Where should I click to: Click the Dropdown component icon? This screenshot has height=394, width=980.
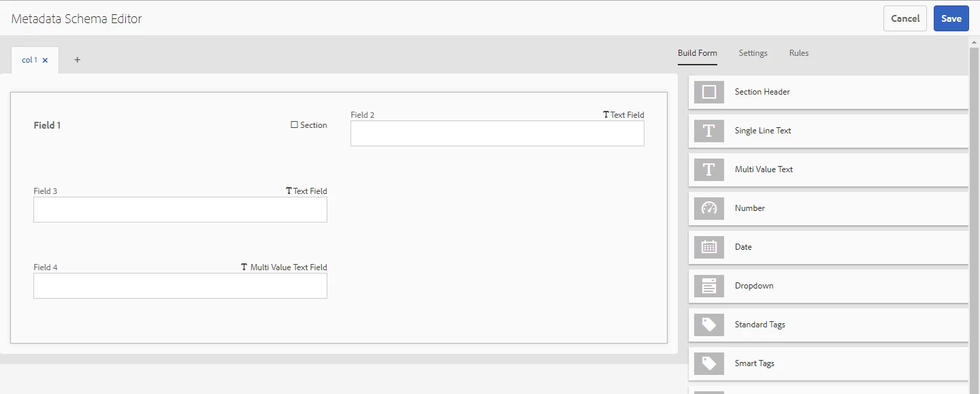(x=709, y=286)
